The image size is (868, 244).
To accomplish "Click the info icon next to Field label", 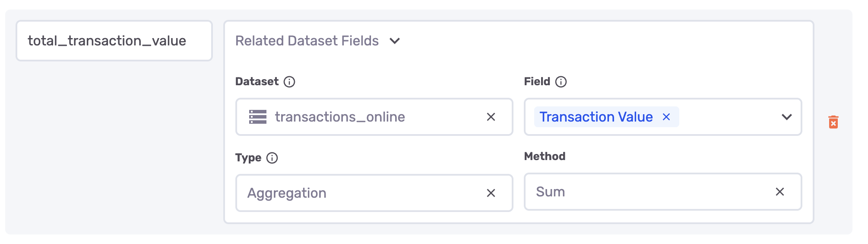I will point(561,82).
